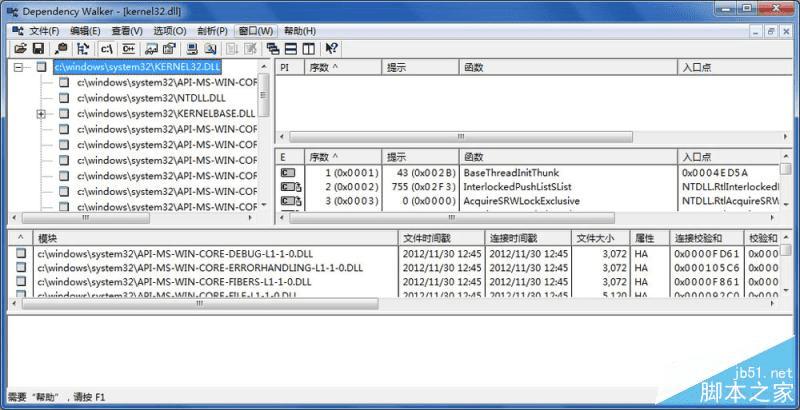Image resolution: width=800 pixels, height=410 pixels.
Task: Sort module list by 文件大小 column
Action: click(x=601, y=238)
